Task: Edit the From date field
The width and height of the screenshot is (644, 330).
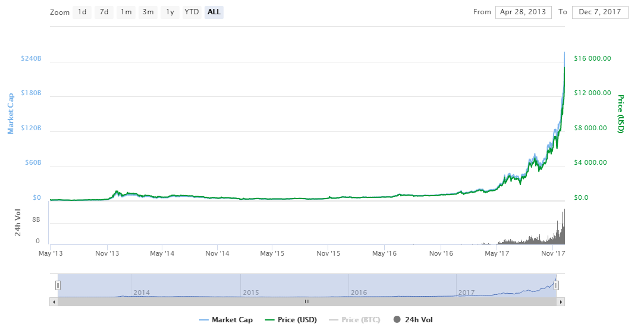Action: (x=523, y=12)
